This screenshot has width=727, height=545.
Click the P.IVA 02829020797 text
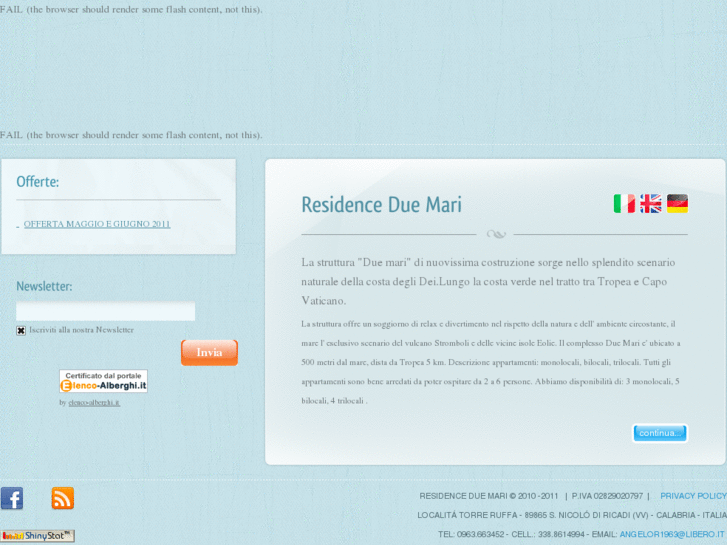click(607, 496)
